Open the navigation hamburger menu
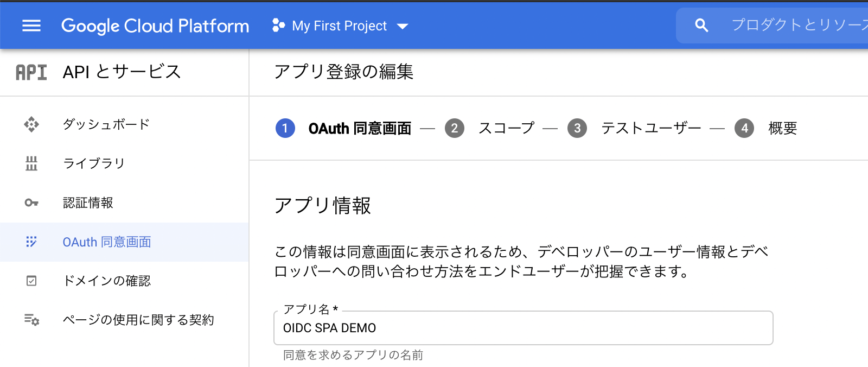Viewport: 868px width, 367px height. pos(31,25)
